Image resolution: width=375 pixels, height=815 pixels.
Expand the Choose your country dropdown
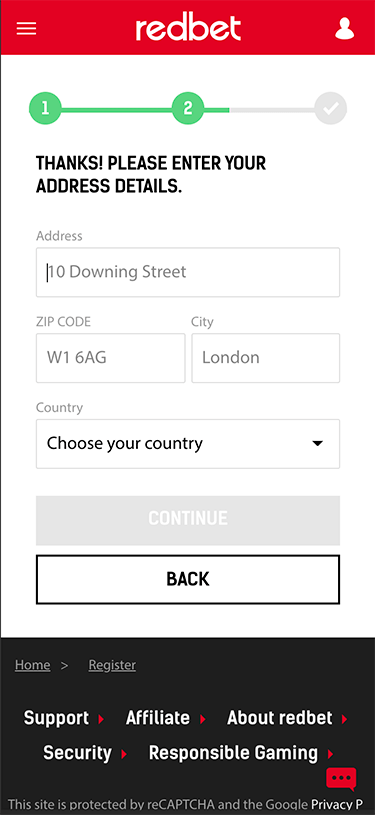click(188, 444)
